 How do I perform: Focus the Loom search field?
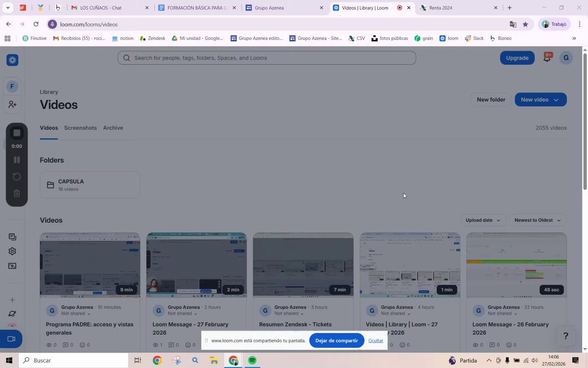click(266, 58)
